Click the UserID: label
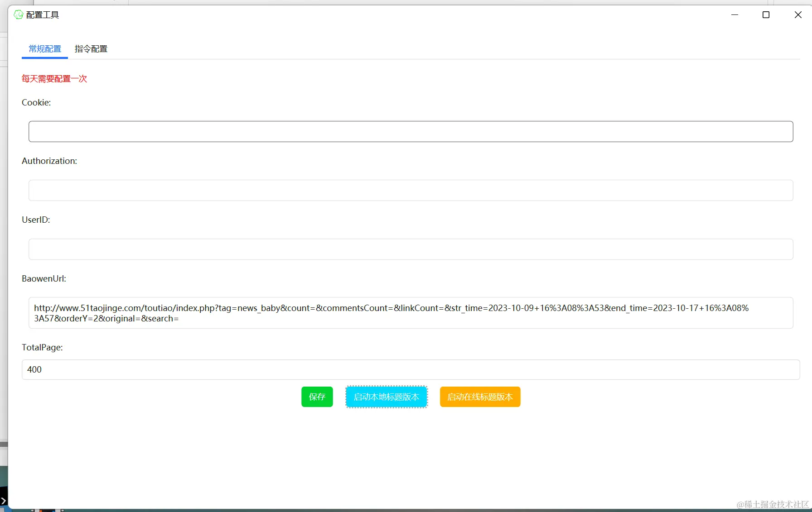 coord(36,220)
